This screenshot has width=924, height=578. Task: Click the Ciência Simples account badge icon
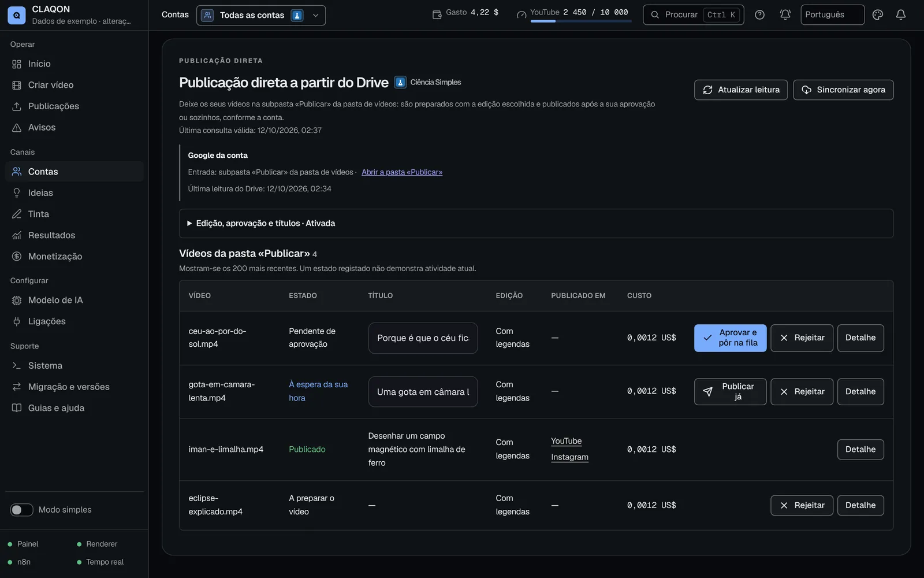pyautogui.click(x=400, y=82)
